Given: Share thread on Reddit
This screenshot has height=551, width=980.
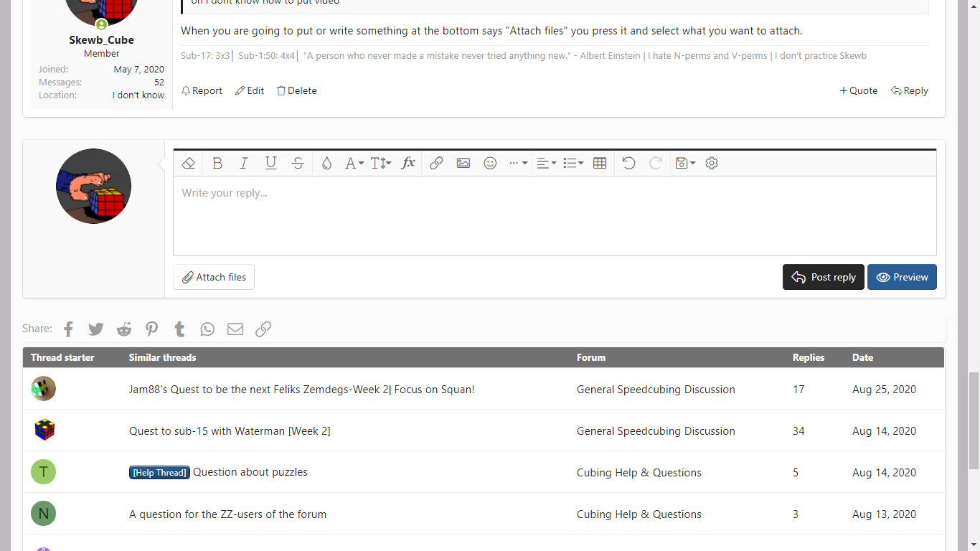Looking at the screenshot, I should [x=124, y=329].
